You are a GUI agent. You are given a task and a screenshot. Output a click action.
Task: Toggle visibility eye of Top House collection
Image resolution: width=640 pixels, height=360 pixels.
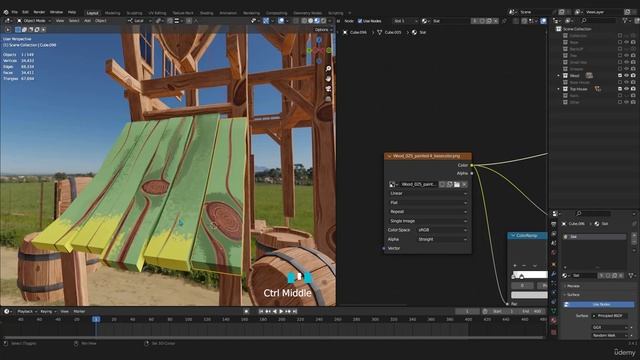point(627,89)
